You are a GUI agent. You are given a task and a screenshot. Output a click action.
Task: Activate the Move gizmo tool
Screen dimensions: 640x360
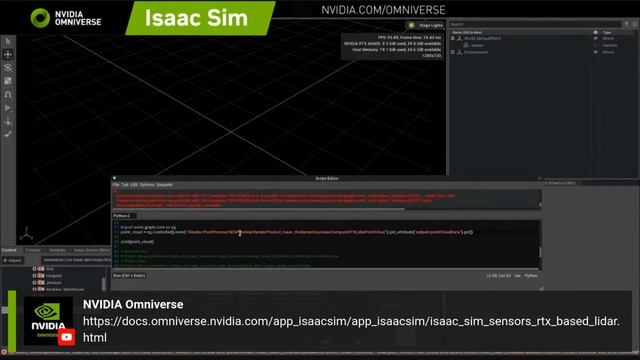(x=8, y=54)
